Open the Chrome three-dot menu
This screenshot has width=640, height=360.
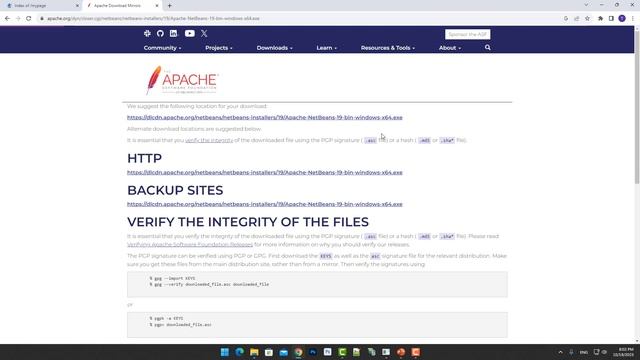click(x=633, y=18)
